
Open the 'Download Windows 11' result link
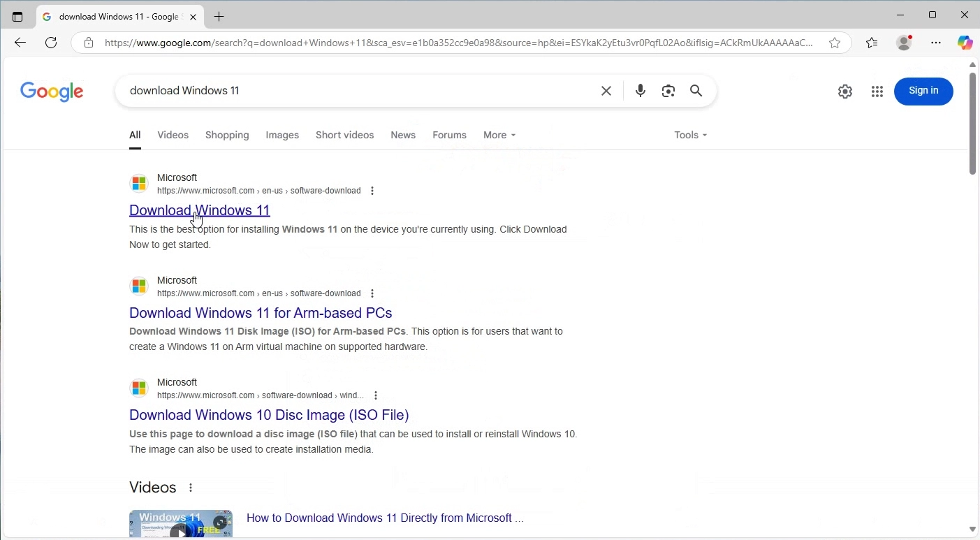[x=200, y=210]
